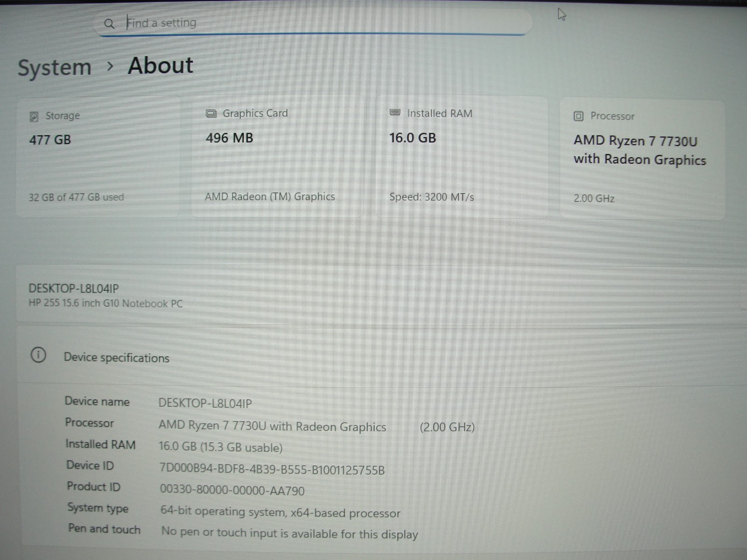This screenshot has width=747, height=560.
Task: Select the 496 MB graphics value
Action: tap(229, 138)
